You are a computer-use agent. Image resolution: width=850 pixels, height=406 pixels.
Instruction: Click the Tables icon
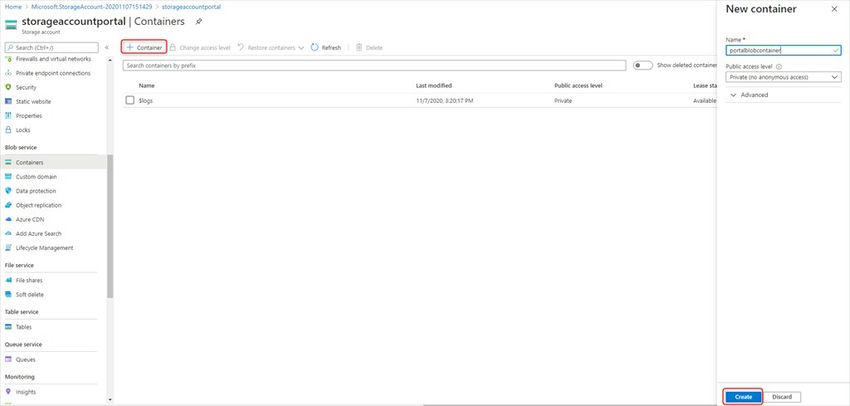pyautogui.click(x=8, y=327)
